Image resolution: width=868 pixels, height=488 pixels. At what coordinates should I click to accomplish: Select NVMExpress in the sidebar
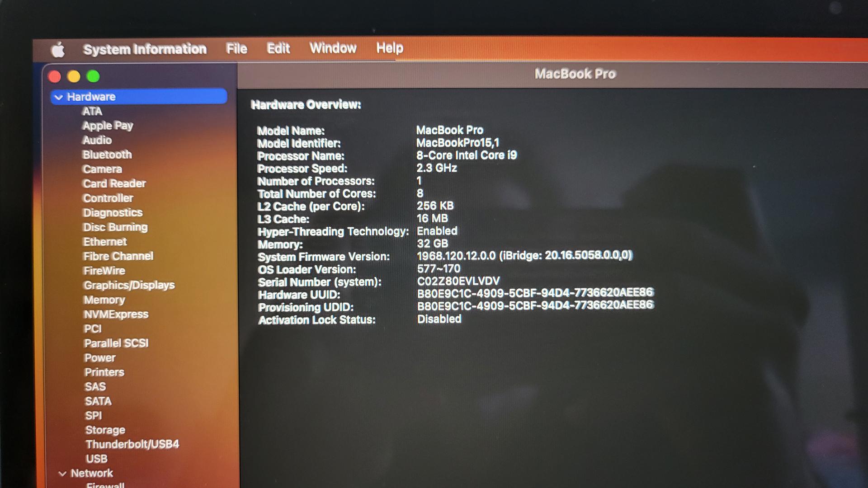[116, 314]
